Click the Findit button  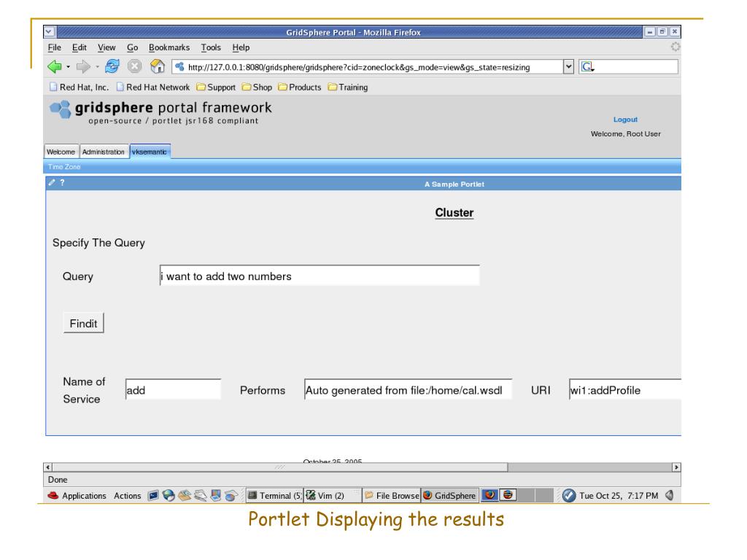[83, 323]
